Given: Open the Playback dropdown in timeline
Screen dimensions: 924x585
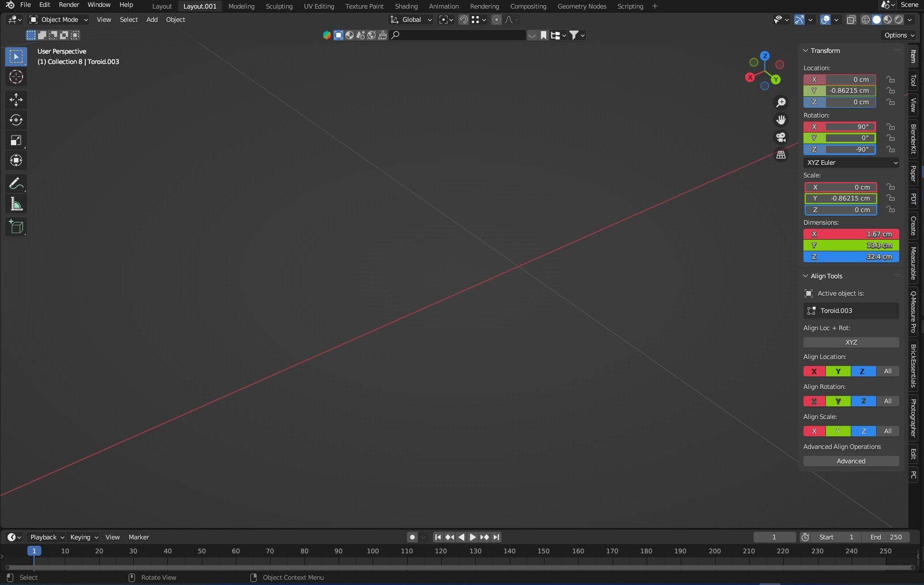Looking at the screenshot, I should [x=47, y=537].
